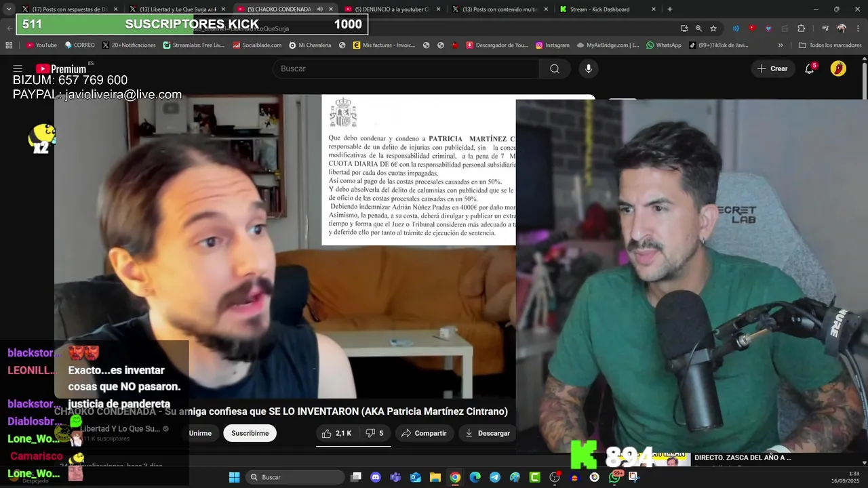The height and width of the screenshot is (488, 868).
Task: Open Discord from the taskbar
Action: [376, 477]
